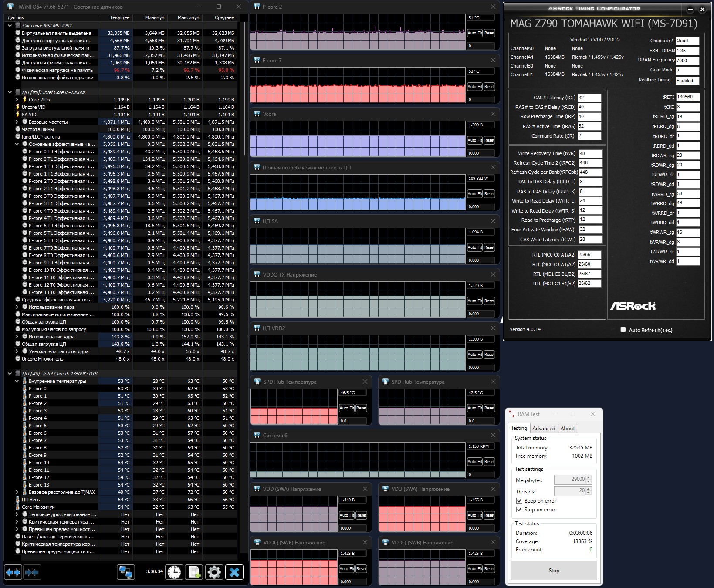Click Reset on Полная потребляемая мощность ЦП graph
The width and height of the screenshot is (714, 588).
[489, 194]
